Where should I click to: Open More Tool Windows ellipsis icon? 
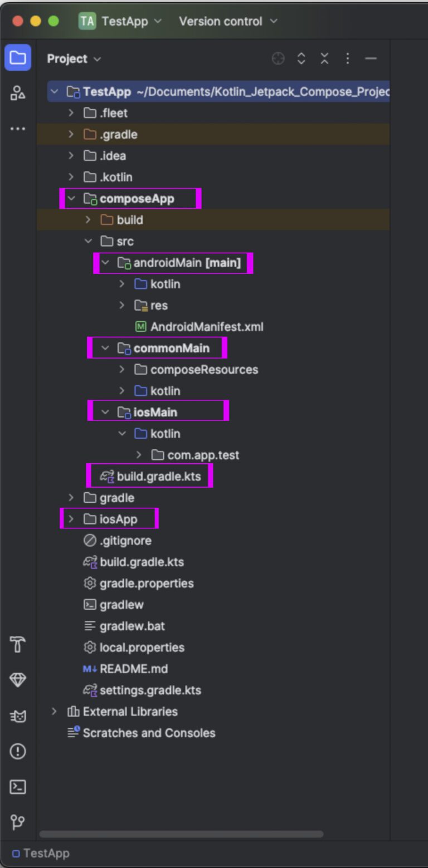click(x=18, y=129)
